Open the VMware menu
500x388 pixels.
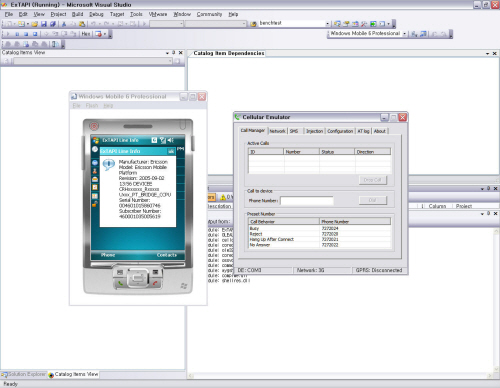[x=158, y=14]
